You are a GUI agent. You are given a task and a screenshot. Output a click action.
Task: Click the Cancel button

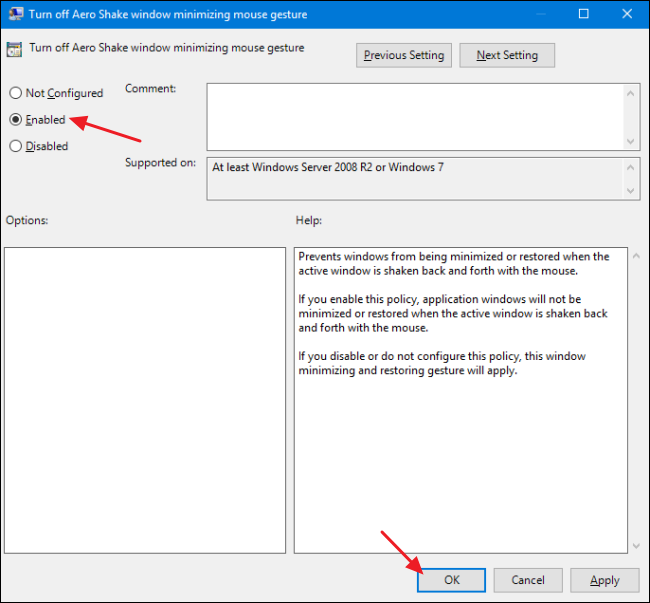pos(528,580)
